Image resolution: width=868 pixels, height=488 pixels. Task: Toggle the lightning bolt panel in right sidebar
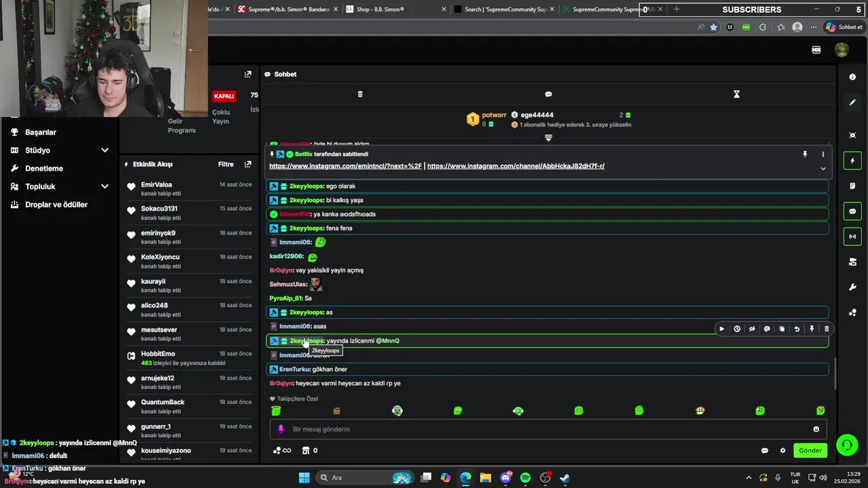(852, 161)
